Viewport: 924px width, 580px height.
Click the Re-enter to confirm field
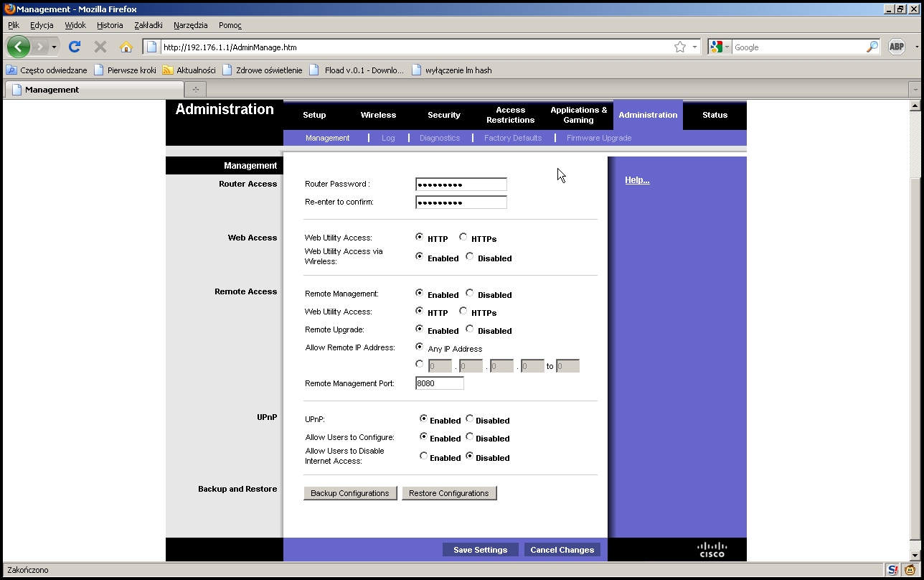point(461,202)
